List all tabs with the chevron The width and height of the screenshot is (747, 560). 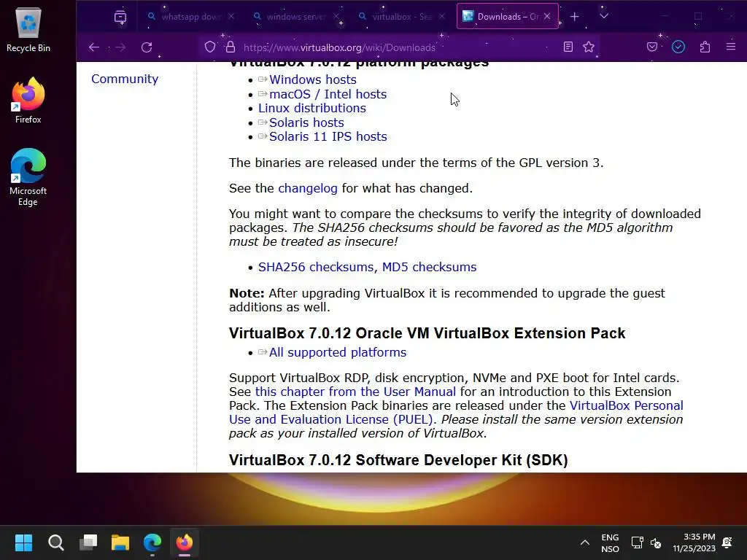[603, 17]
